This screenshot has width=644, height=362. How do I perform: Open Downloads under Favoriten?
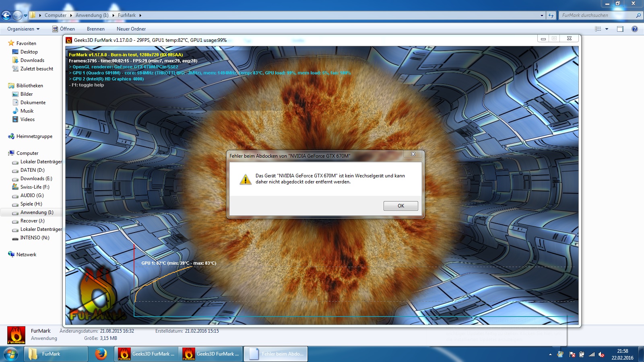32,60
